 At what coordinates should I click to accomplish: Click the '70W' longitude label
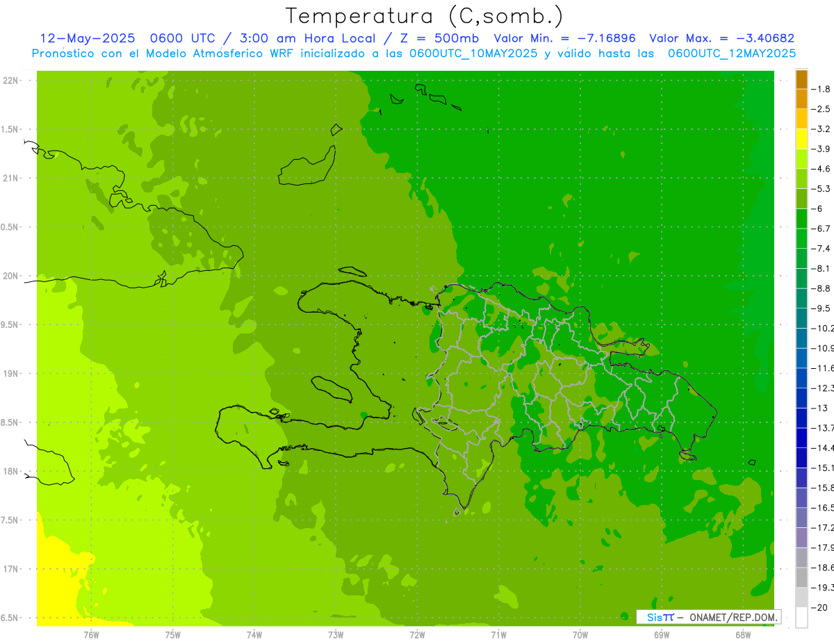click(580, 635)
